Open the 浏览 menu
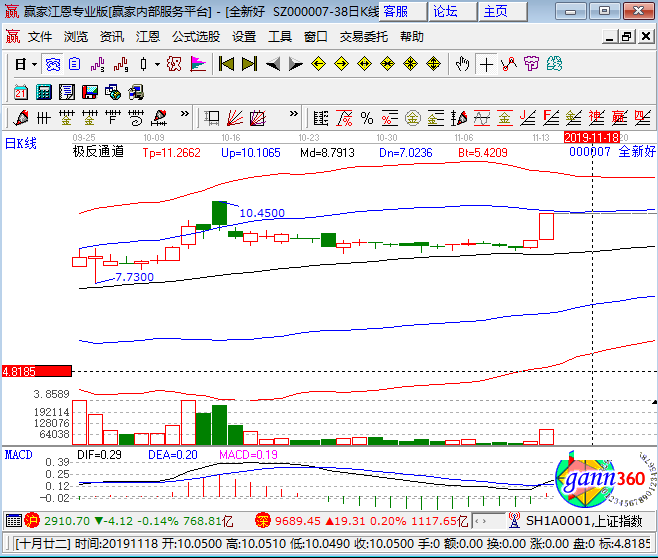Image resolution: width=658 pixels, height=558 pixels. 76,37
